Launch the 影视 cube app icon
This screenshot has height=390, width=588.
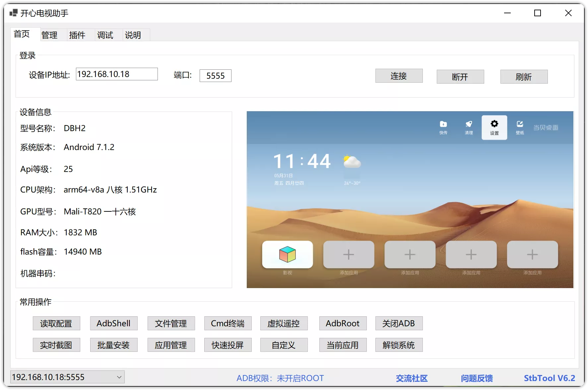287,255
